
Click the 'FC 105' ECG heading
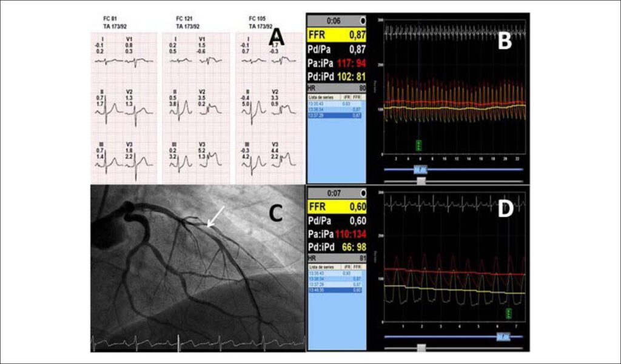point(257,19)
